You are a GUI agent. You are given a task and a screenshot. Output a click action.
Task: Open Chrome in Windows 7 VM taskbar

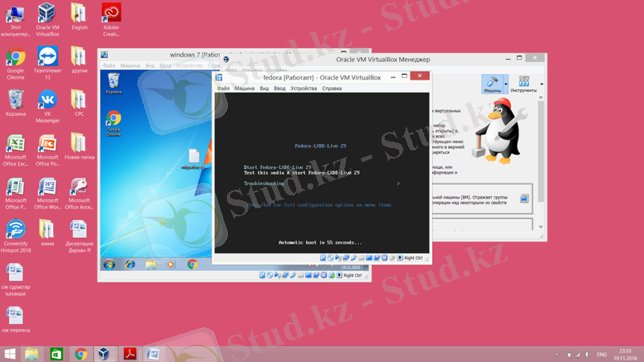coord(192,265)
